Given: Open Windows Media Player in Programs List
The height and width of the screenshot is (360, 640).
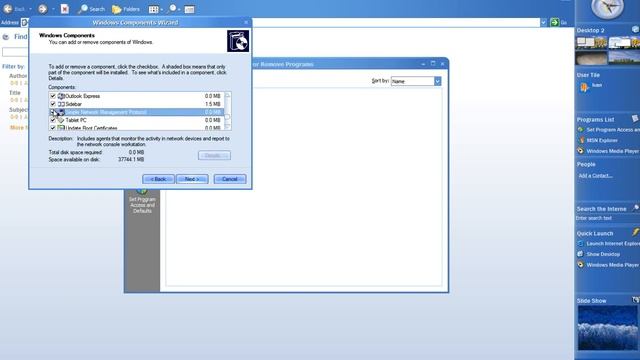Looking at the screenshot, I should pos(608,151).
